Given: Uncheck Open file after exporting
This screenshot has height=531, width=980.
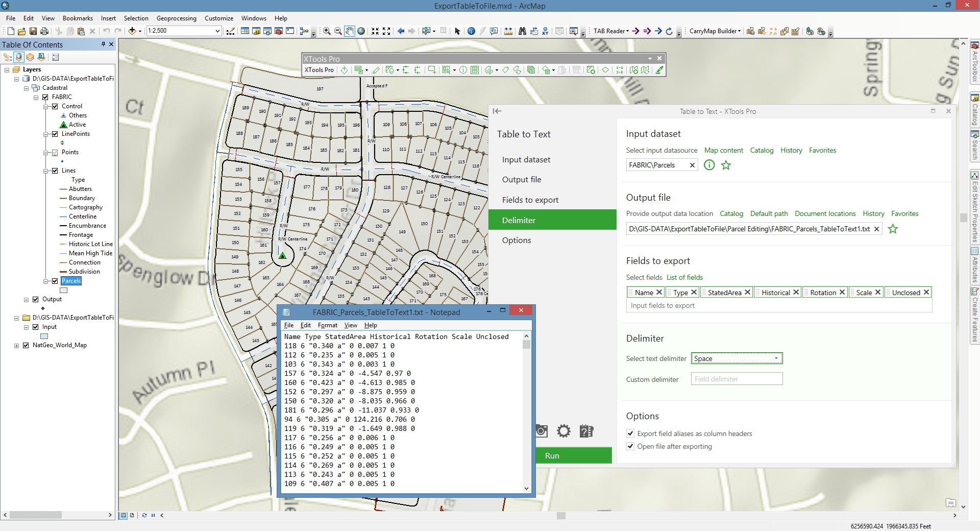Looking at the screenshot, I should [630, 446].
